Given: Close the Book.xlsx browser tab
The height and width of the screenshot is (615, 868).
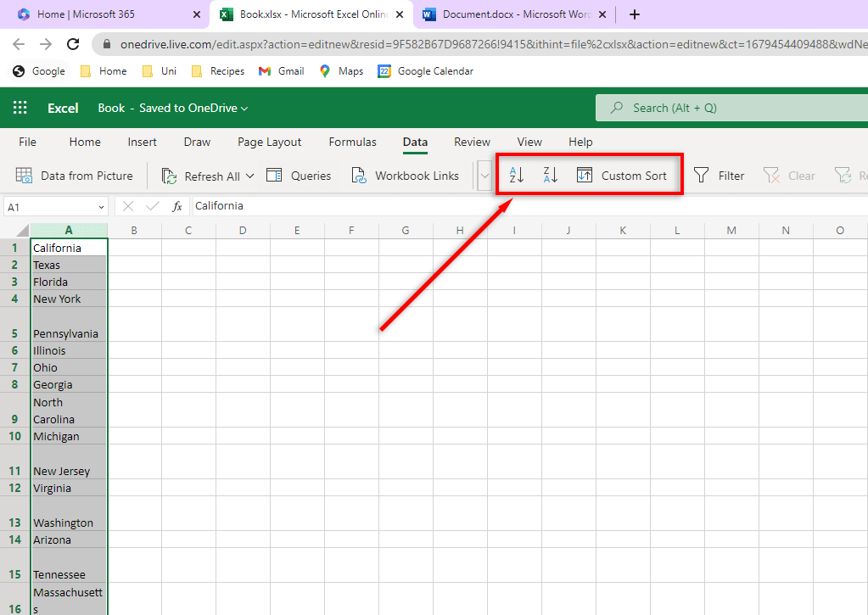Looking at the screenshot, I should point(400,14).
